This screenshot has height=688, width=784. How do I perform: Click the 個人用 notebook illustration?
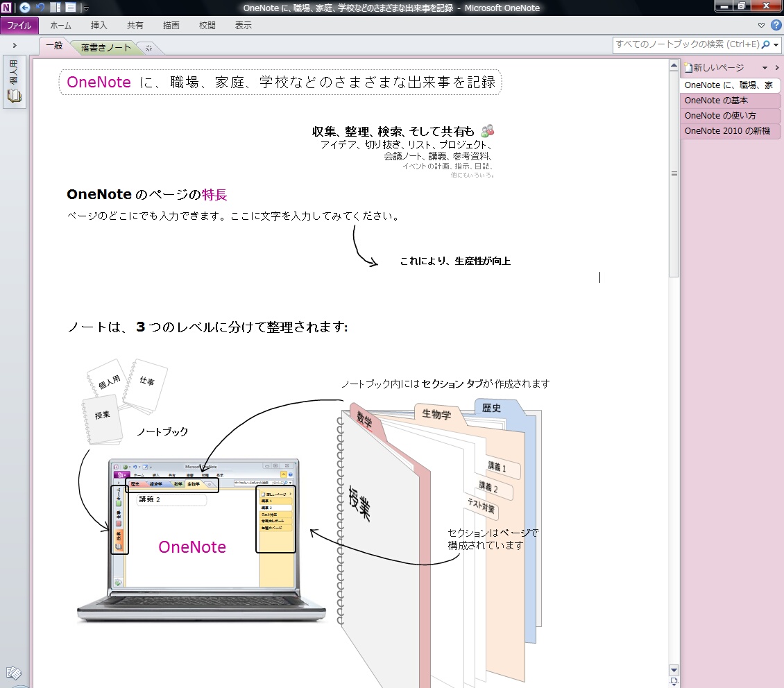(x=106, y=380)
